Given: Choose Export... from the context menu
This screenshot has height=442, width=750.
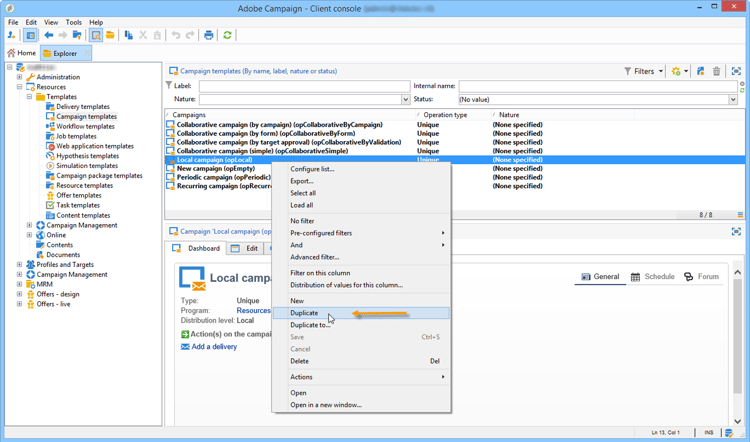Looking at the screenshot, I should pyautogui.click(x=361, y=181).
